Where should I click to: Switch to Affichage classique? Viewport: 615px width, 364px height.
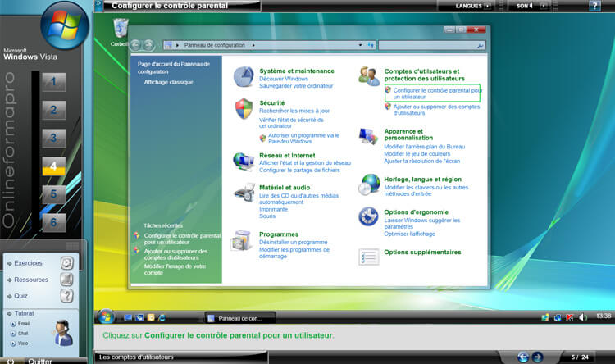click(x=168, y=82)
